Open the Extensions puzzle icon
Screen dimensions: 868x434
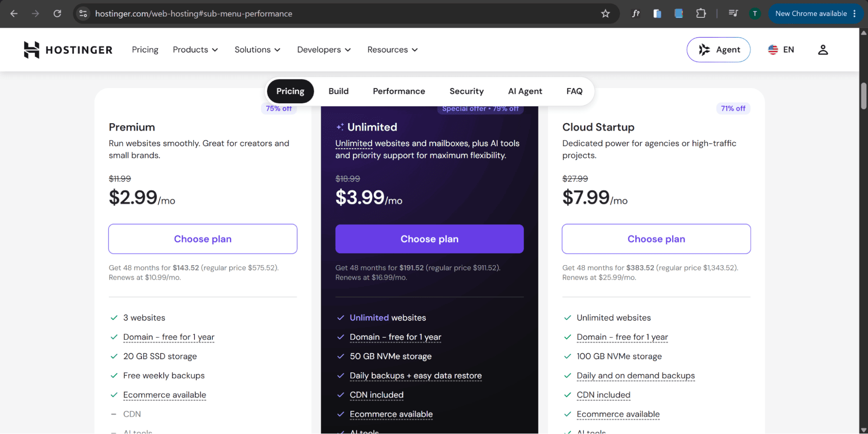pyautogui.click(x=701, y=13)
